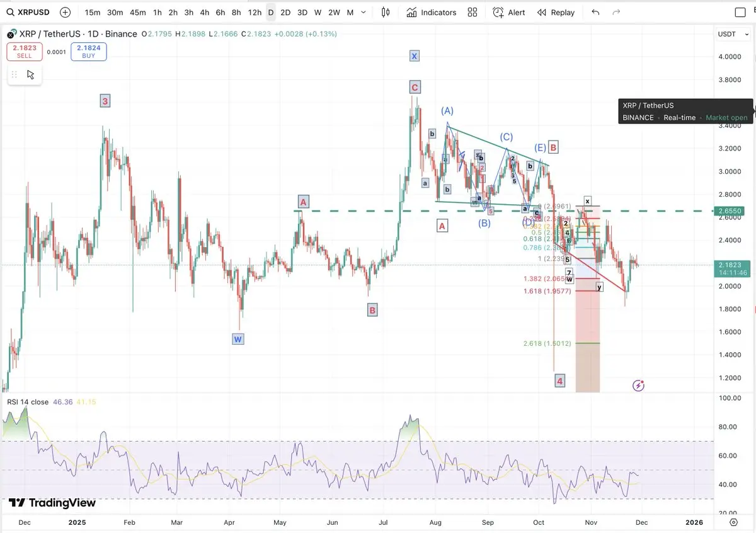Set interval to 2D
756x533 pixels.
285,12
